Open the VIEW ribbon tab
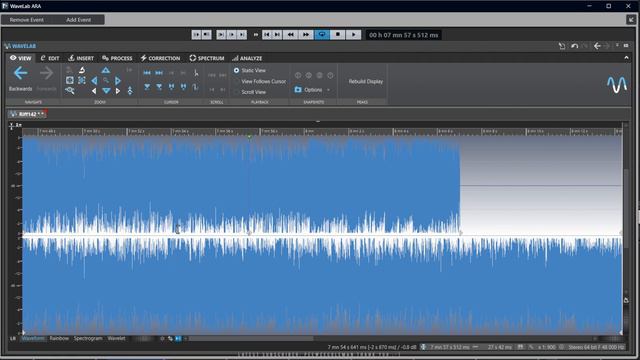Screen dimensions: 640x360 pyautogui.click(x=20, y=58)
